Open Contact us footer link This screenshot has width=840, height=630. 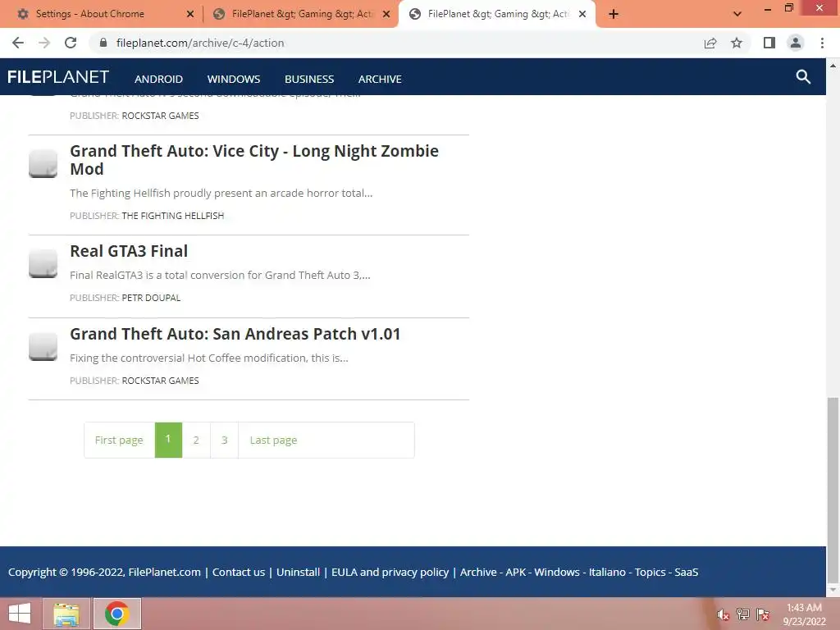pyautogui.click(x=239, y=572)
